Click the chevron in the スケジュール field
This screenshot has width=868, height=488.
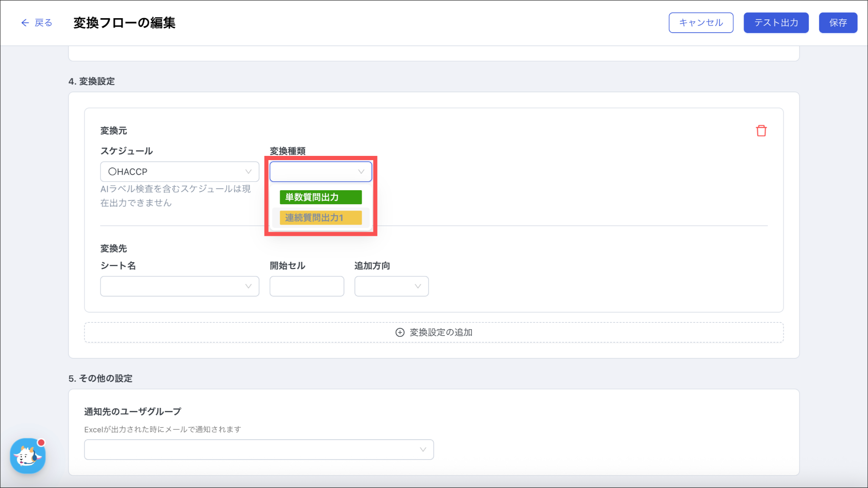(248, 172)
